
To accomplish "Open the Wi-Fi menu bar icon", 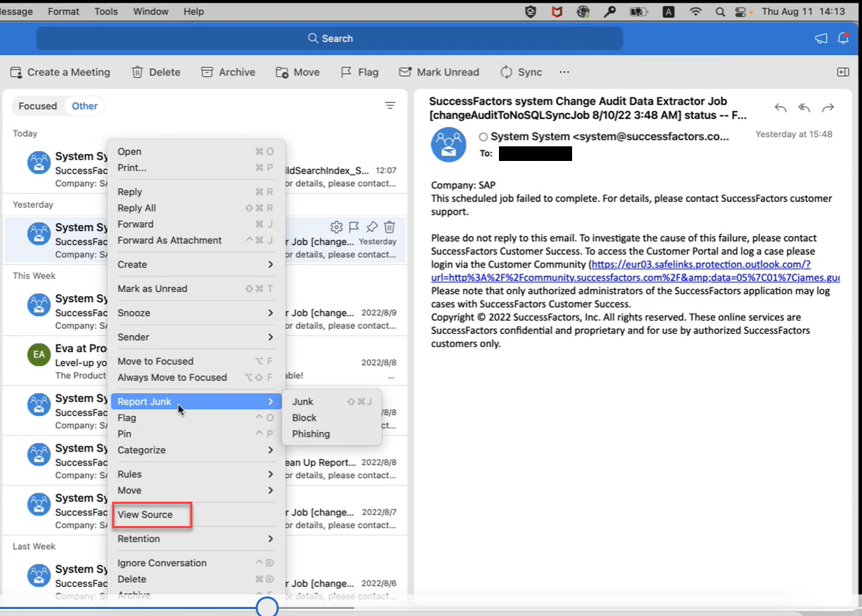I will click(695, 12).
